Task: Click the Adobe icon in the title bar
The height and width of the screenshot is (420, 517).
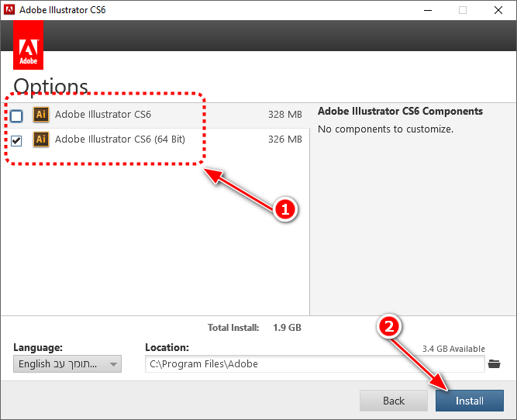Action: pyautogui.click(x=9, y=10)
